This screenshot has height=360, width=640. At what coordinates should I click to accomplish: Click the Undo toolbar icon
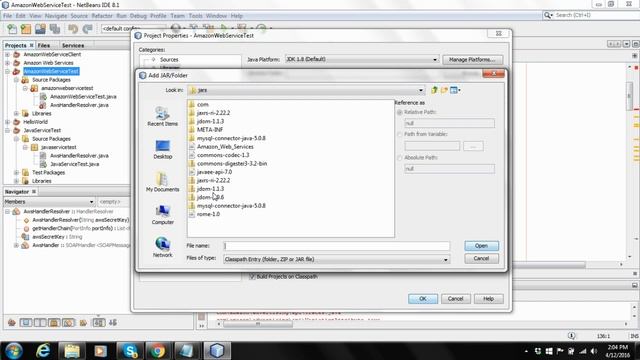tap(73, 29)
